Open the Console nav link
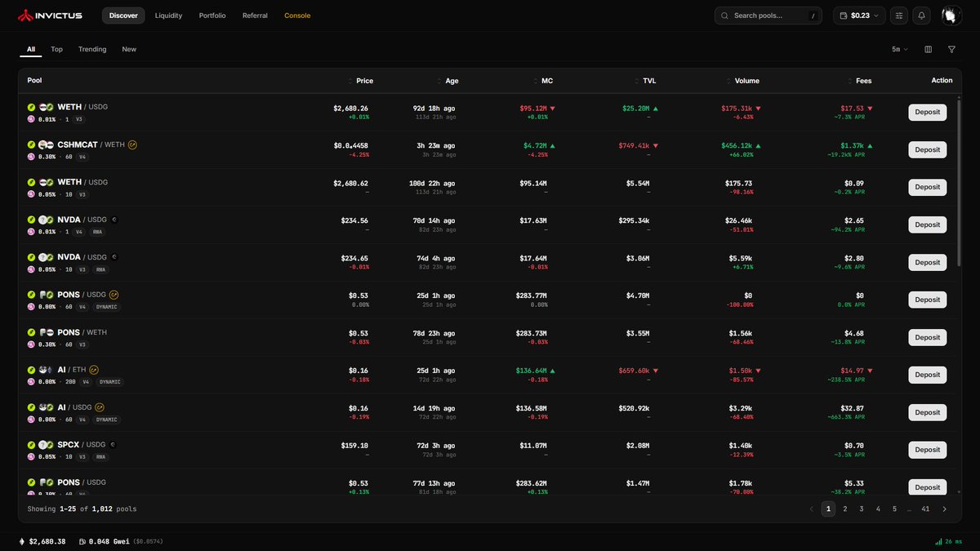Image resolution: width=980 pixels, height=551 pixels. [x=297, y=16]
